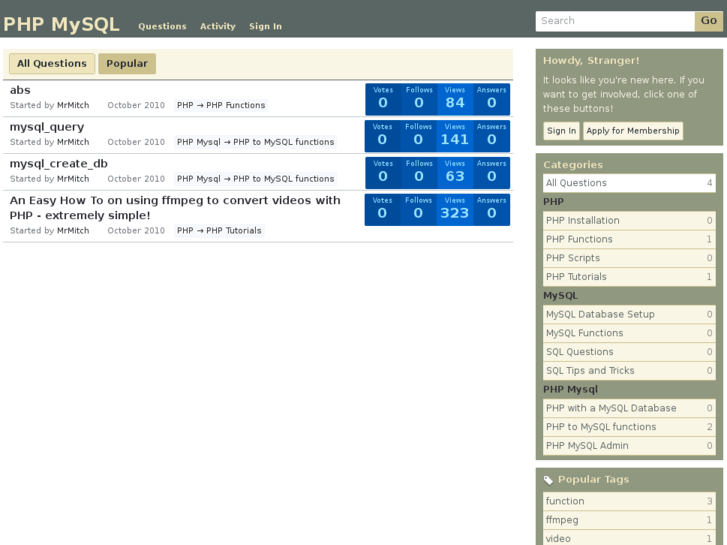
Task: Switch to the All Questions tab
Action: click(52, 64)
